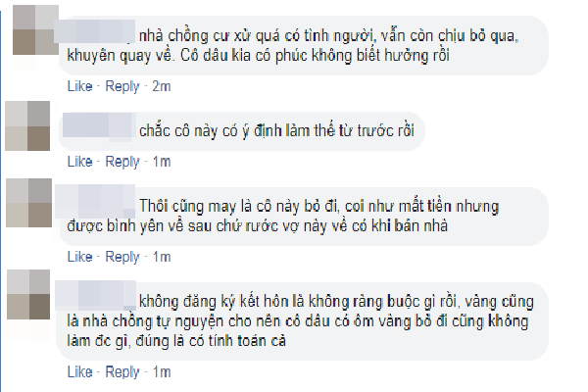This screenshot has width=588, height=392.
Task: Like the 'chắc cô này có ý định' comment
Action: [x=80, y=162]
